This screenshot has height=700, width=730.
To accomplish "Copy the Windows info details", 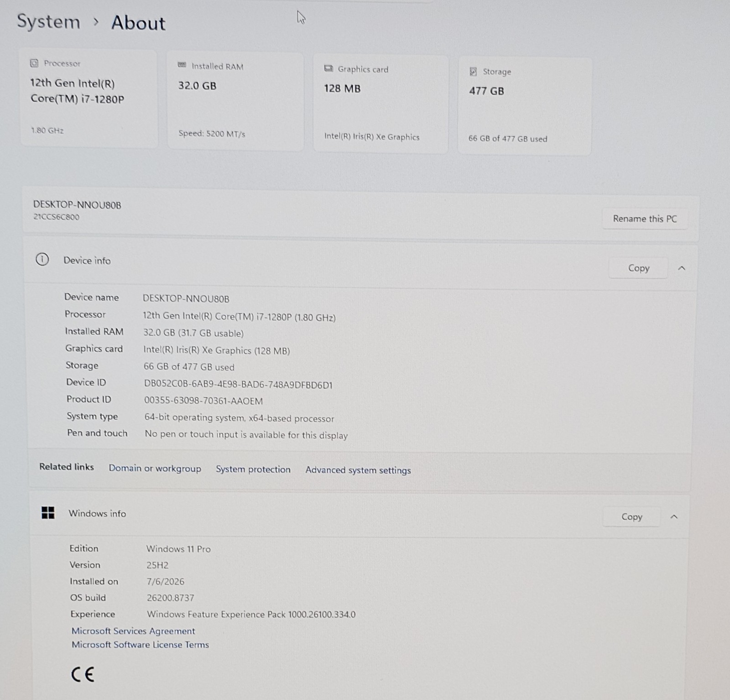I will [631, 517].
